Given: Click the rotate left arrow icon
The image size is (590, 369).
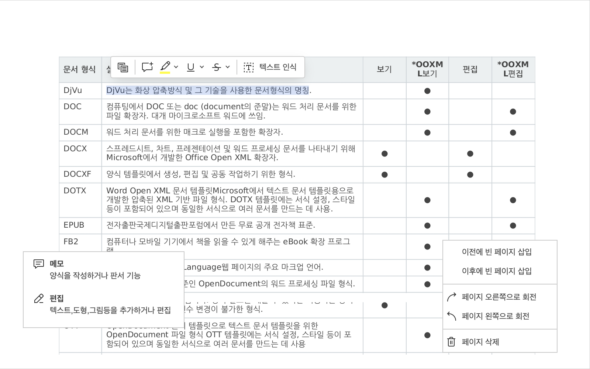Looking at the screenshot, I should (452, 316).
